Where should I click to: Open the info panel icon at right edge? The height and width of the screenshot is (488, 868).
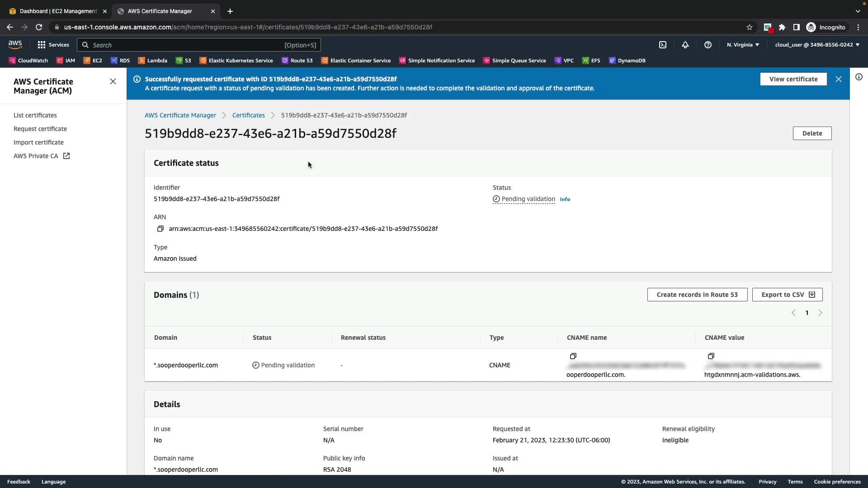click(859, 77)
